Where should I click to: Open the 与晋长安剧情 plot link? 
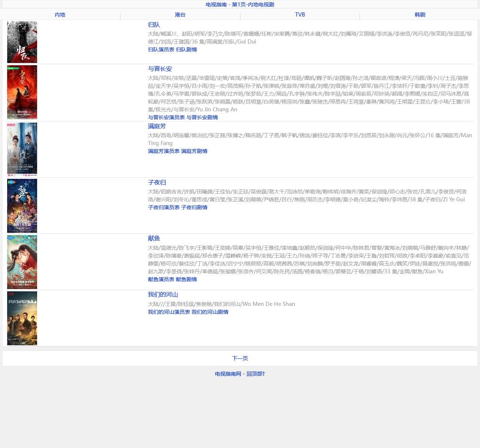202,117
